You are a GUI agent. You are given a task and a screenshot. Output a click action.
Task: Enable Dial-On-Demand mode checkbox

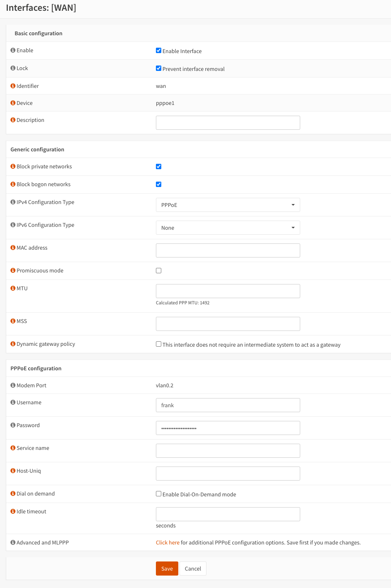click(158, 494)
